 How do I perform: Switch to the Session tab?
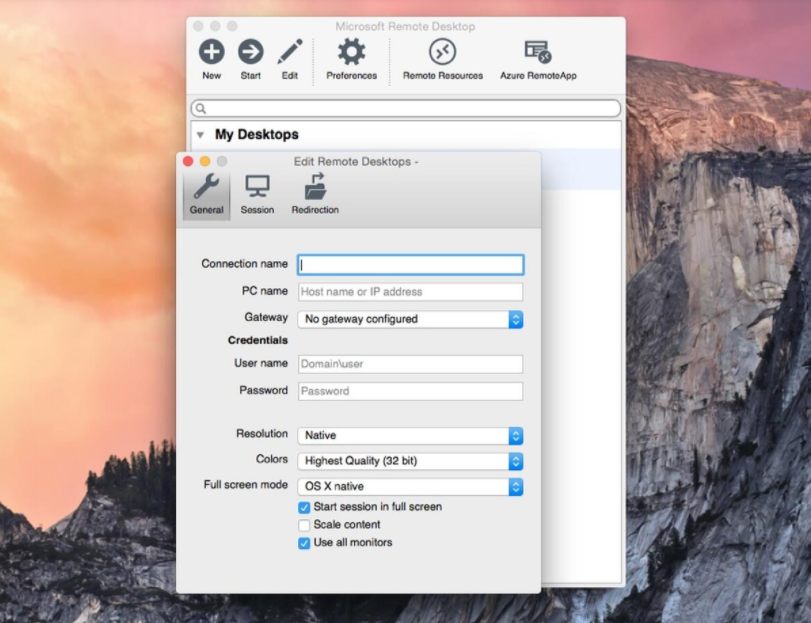(257, 194)
